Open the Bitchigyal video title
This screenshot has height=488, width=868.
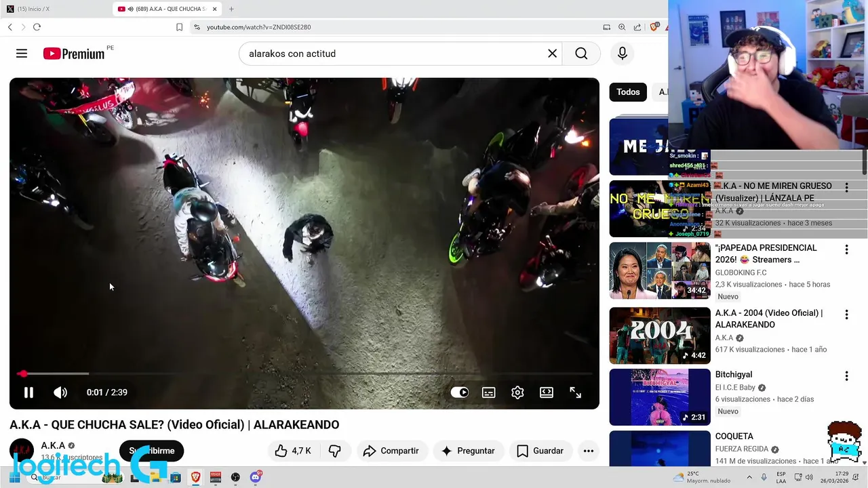(x=734, y=374)
